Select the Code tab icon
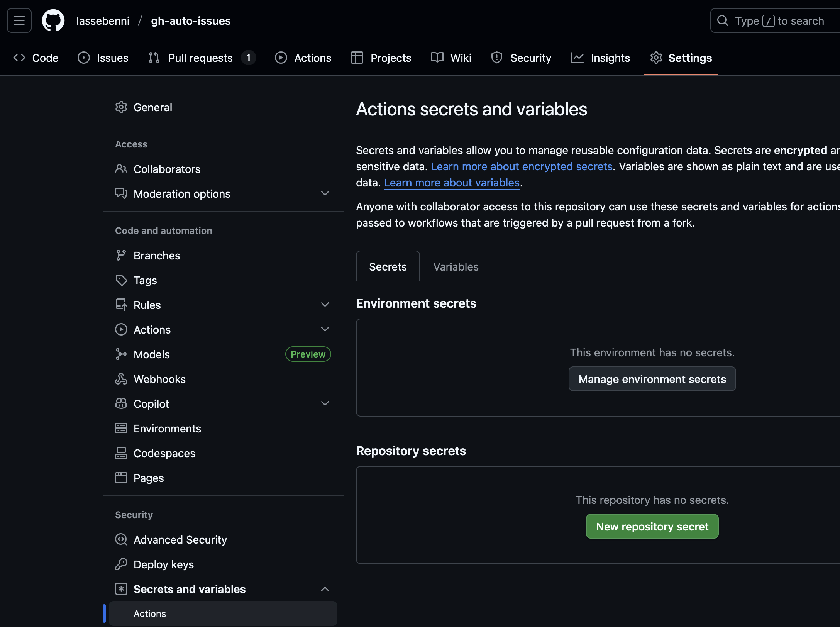The height and width of the screenshot is (627, 840). pos(19,58)
